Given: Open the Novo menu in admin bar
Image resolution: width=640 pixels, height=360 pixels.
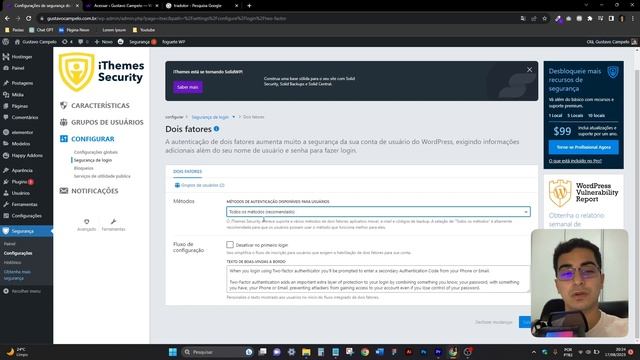Looking at the screenshot, I should [x=104, y=42].
